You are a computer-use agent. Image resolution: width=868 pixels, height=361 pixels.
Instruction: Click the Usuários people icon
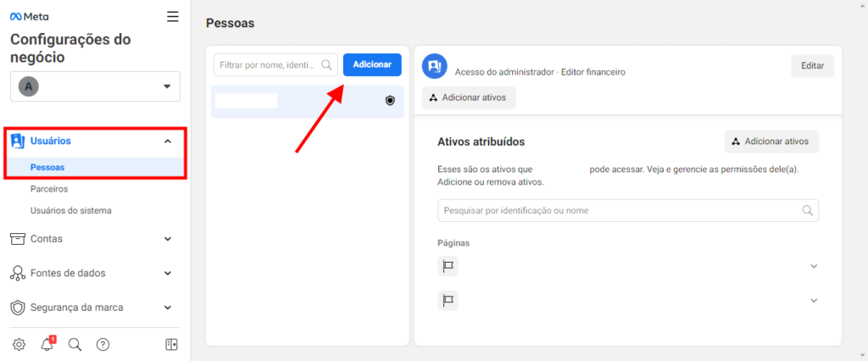[19, 142]
